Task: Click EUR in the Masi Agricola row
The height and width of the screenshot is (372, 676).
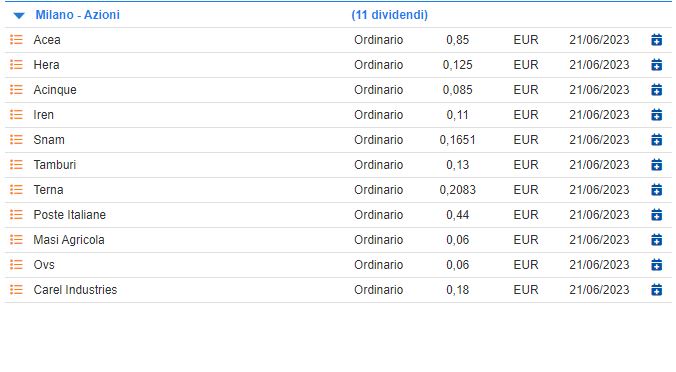Action: [x=526, y=240]
